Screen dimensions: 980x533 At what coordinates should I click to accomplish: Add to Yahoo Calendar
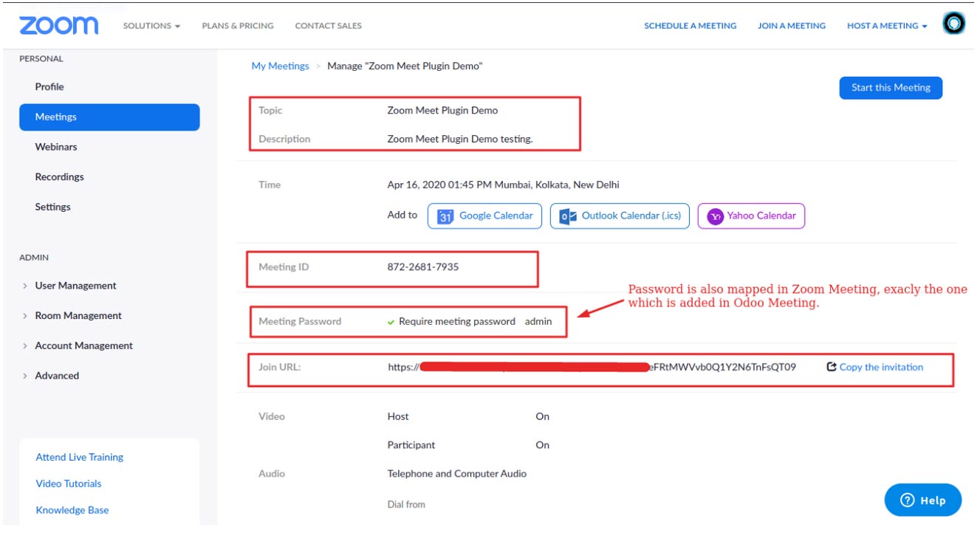coord(751,216)
